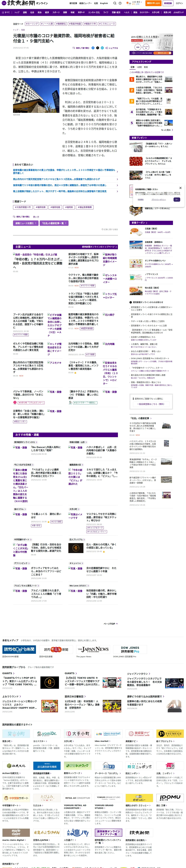The image size is (186, 868).
Task: Click 記事に関する報告 report link
Action: (x=110, y=229)
